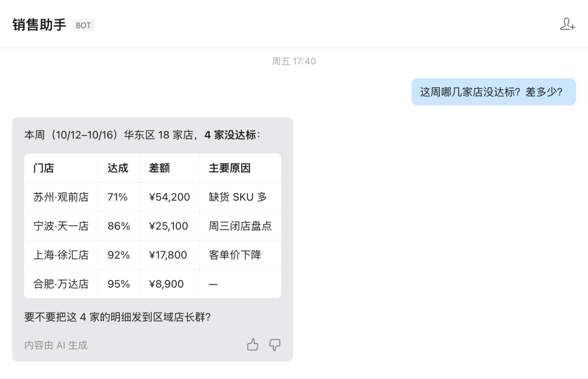588x379 pixels.
Task: Select the 宁波·天一店 store cell
Action: point(61,226)
